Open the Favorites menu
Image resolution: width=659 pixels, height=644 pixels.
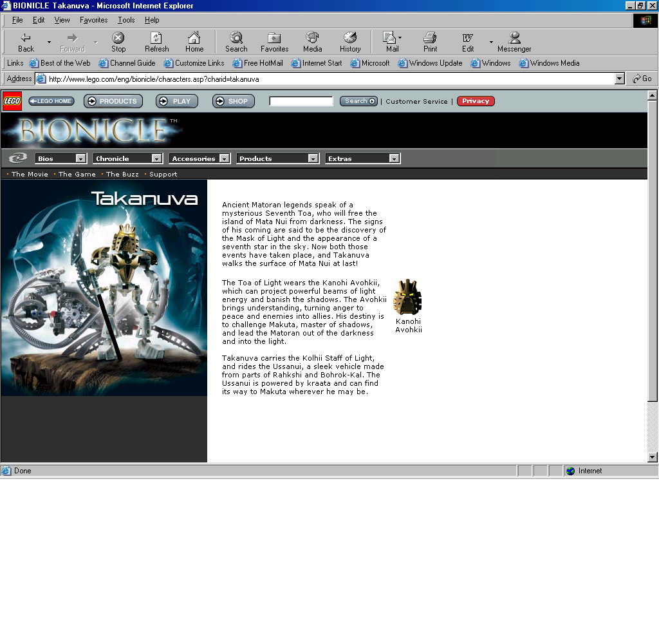[94, 20]
